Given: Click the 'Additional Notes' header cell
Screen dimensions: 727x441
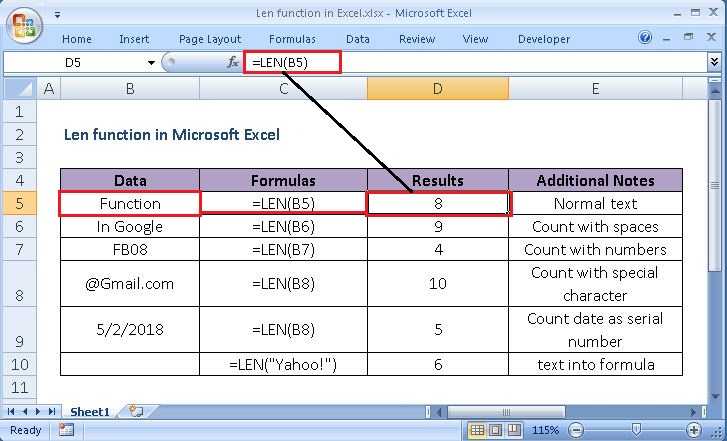Looking at the screenshot, I should [x=595, y=180].
